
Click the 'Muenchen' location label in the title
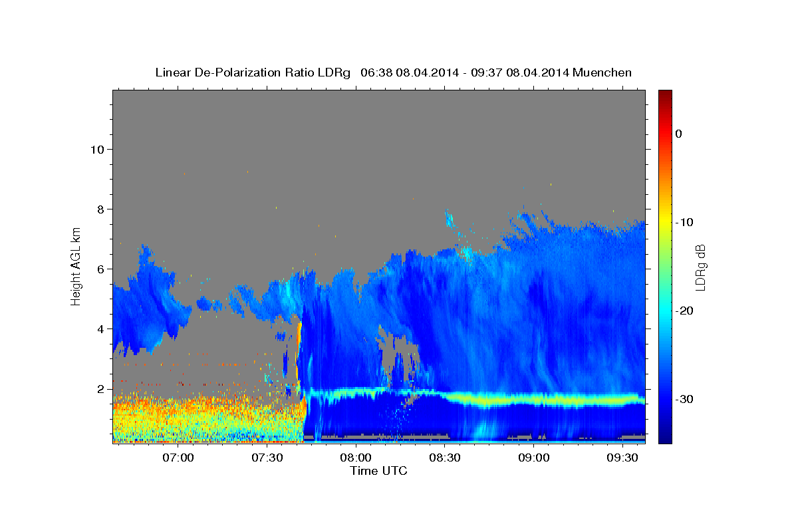(x=603, y=72)
